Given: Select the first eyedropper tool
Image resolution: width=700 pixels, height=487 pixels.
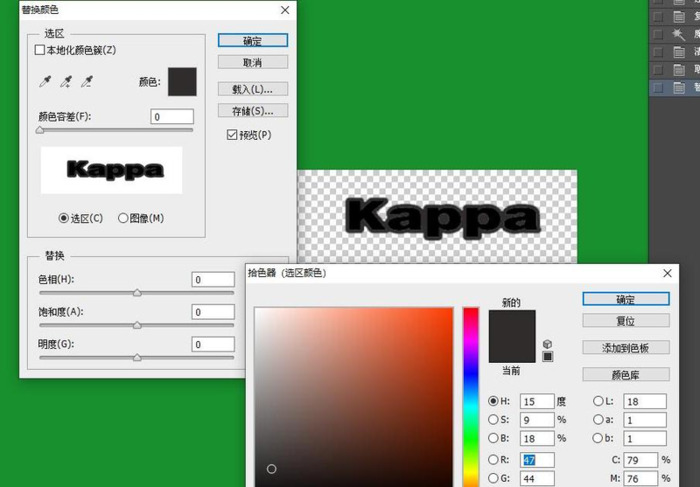Looking at the screenshot, I should click(x=45, y=82).
